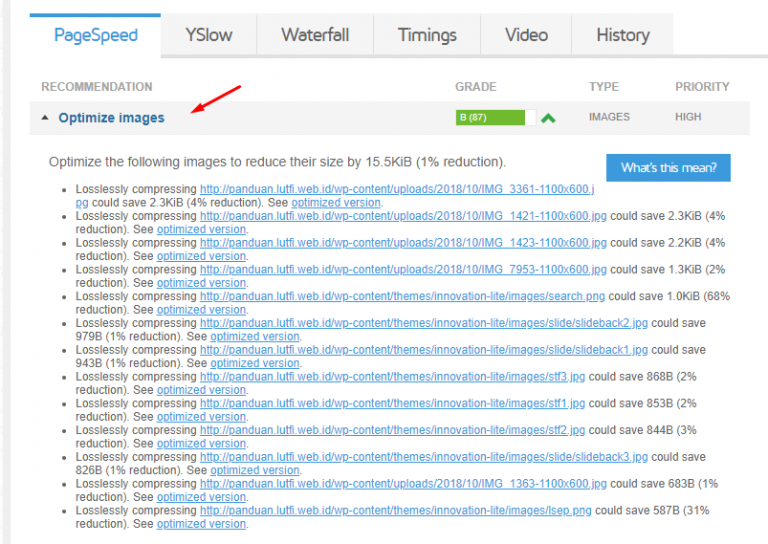Click the Optimize images recommendation title
The width and height of the screenshot is (768, 544).
tap(111, 118)
